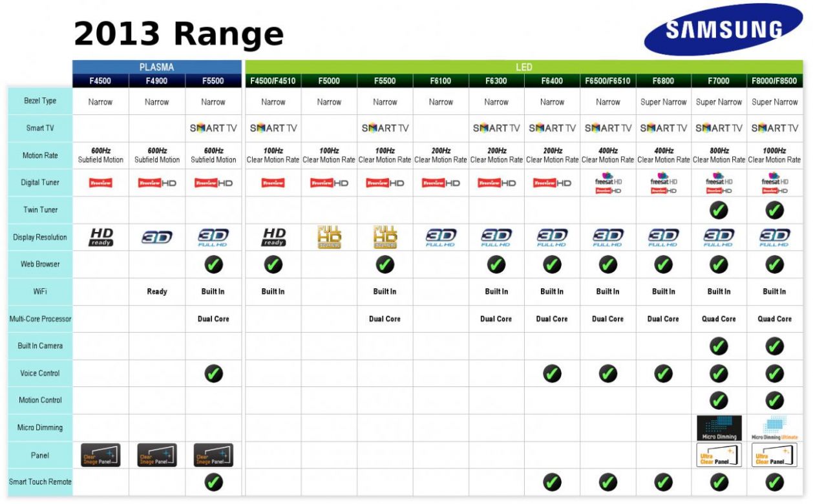Click gold Full HD logo under LED F5000
Screen dimensions: 813x504
[x=329, y=238]
